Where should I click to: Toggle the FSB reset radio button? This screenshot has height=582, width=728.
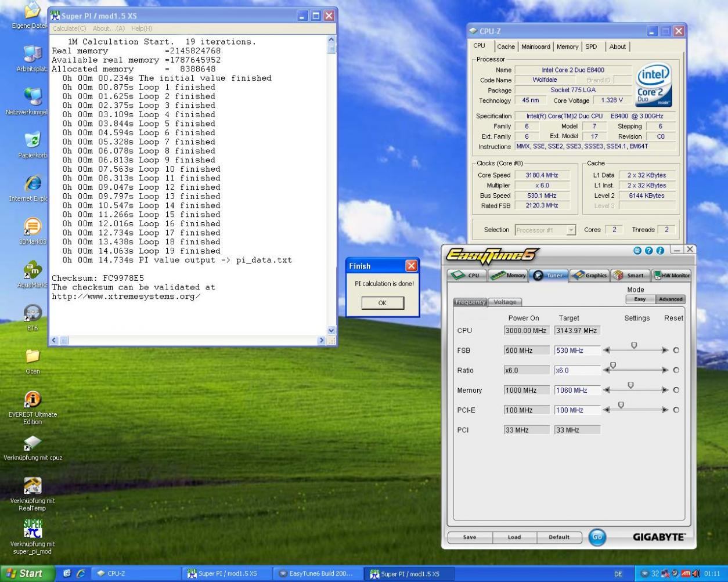(x=676, y=350)
